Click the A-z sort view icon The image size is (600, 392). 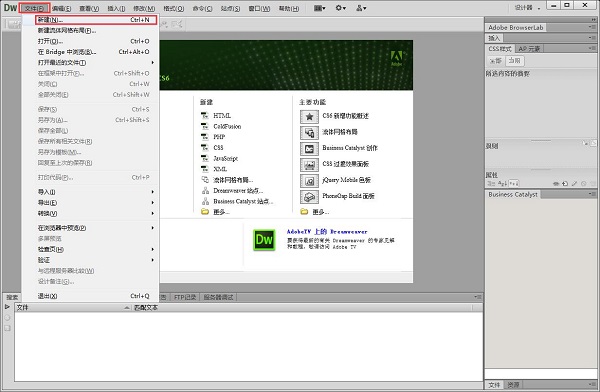pos(502,184)
